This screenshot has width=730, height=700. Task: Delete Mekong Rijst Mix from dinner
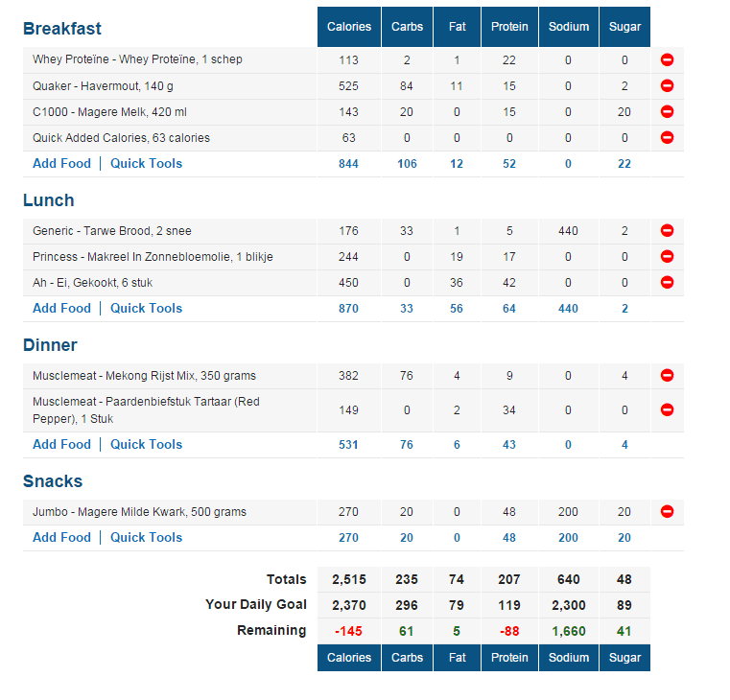click(668, 375)
